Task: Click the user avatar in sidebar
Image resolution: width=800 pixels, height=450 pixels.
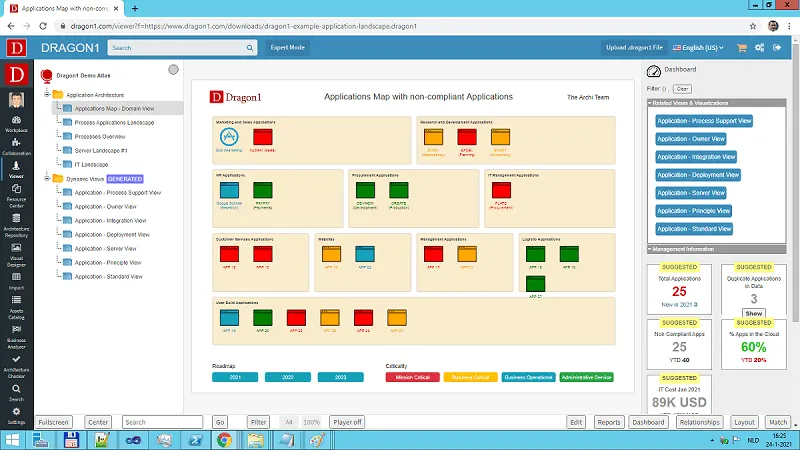Action: click(x=16, y=100)
